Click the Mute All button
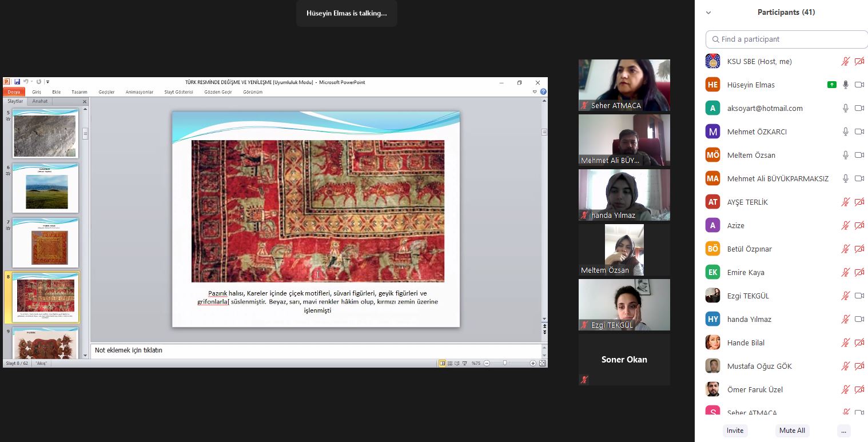 coord(792,431)
